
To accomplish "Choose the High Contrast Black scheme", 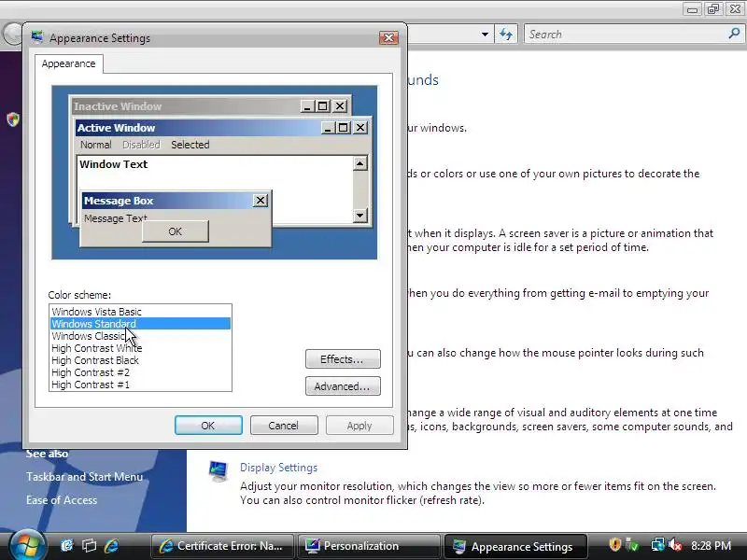I will pos(141,360).
